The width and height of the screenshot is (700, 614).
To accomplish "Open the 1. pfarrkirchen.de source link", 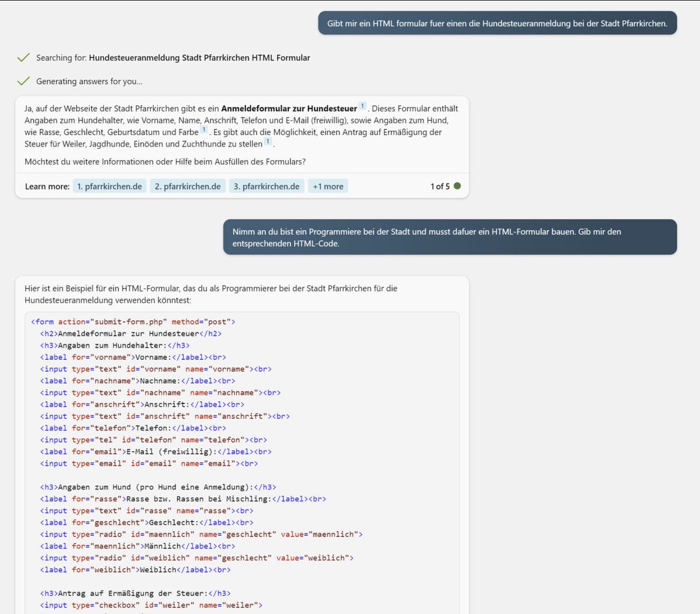I will [x=110, y=187].
